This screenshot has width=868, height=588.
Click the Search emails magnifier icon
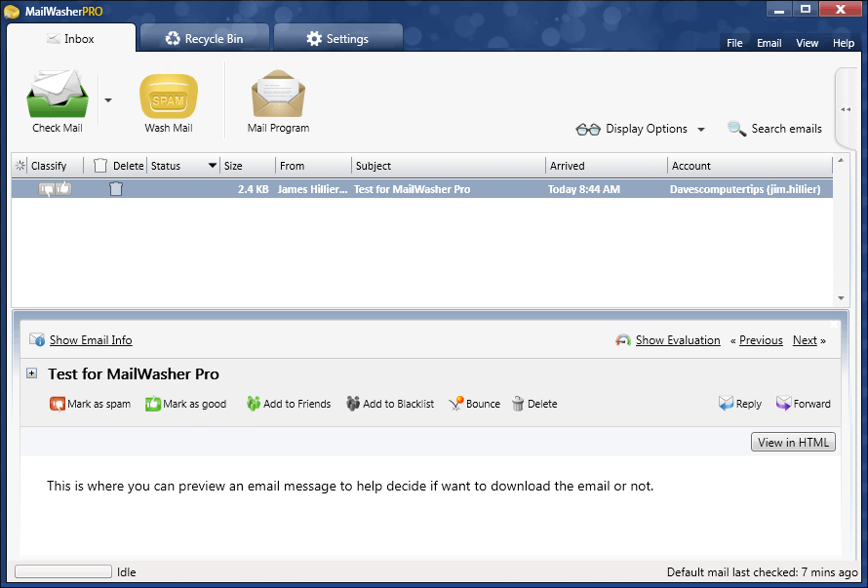pyautogui.click(x=736, y=129)
